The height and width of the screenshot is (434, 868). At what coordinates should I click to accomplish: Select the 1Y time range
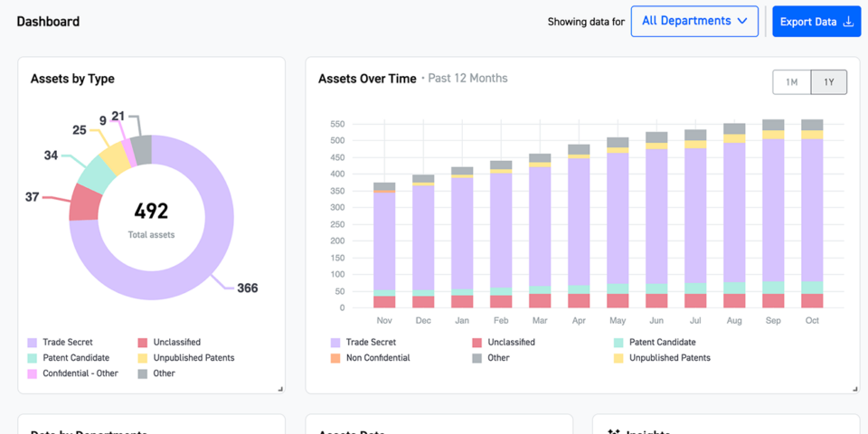pyautogui.click(x=829, y=82)
